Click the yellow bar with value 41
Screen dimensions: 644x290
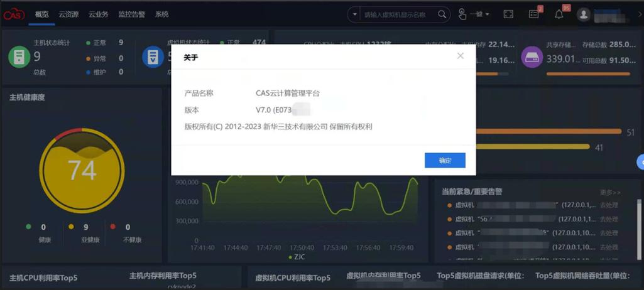click(533, 146)
